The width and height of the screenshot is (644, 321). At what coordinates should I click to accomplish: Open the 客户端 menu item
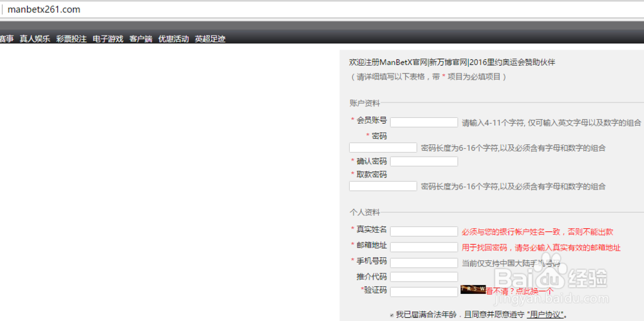[141, 39]
